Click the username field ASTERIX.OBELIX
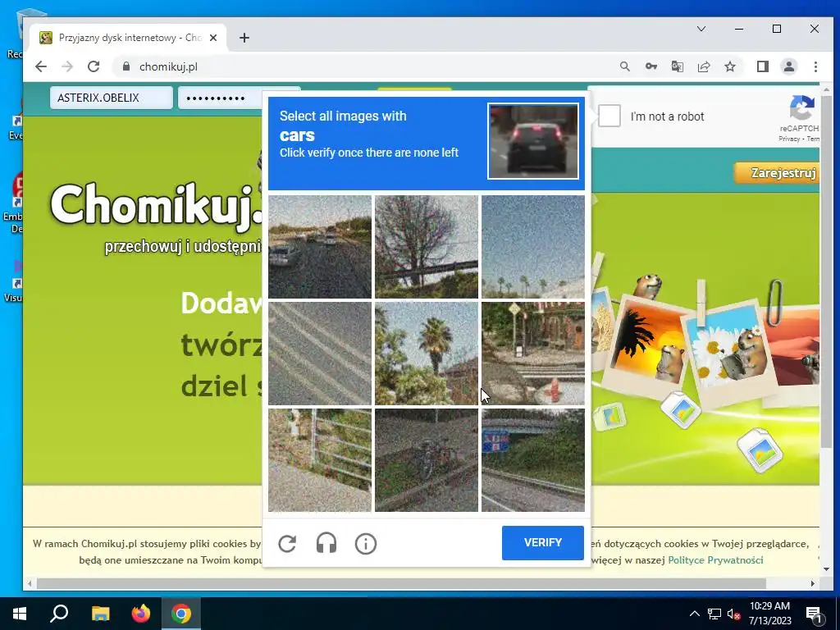This screenshot has height=630, width=840. [x=112, y=98]
